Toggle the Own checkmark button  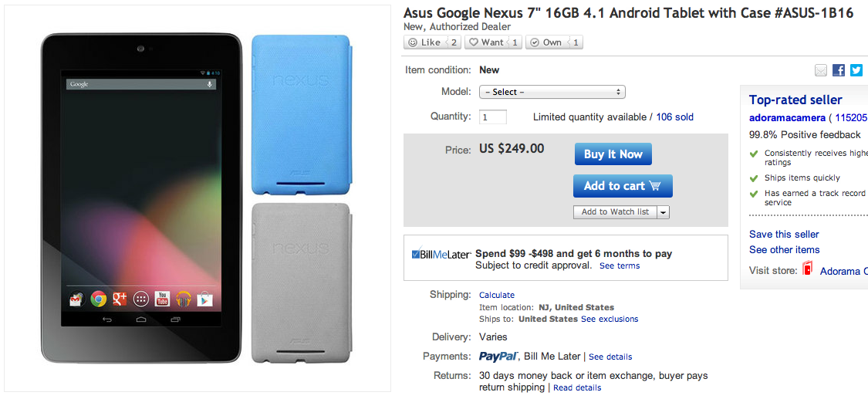pos(546,42)
